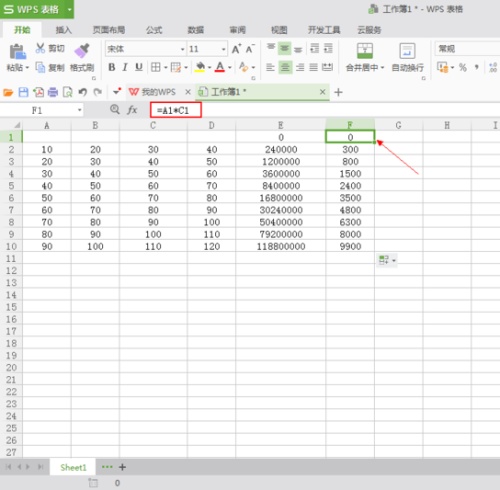Toggle Bold formatting
The height and width of the screenshot is (490, 500).
click(112, 67)
